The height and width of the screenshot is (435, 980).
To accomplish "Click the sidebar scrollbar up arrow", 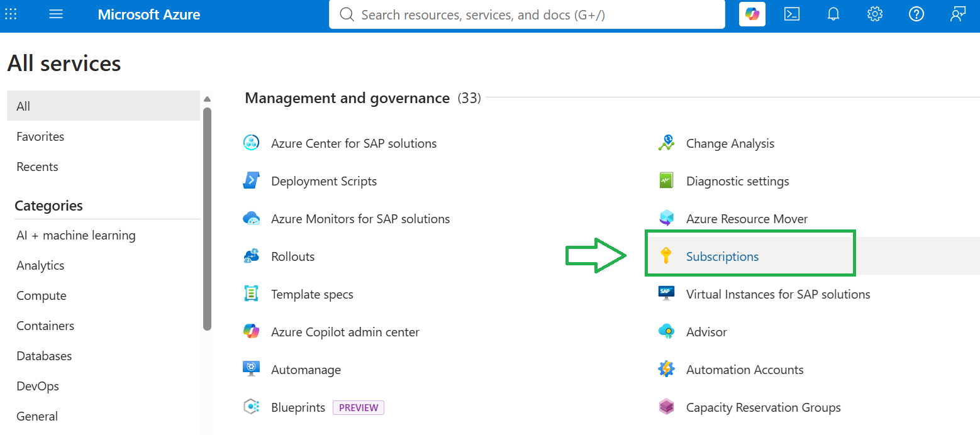I will point(208,99).
